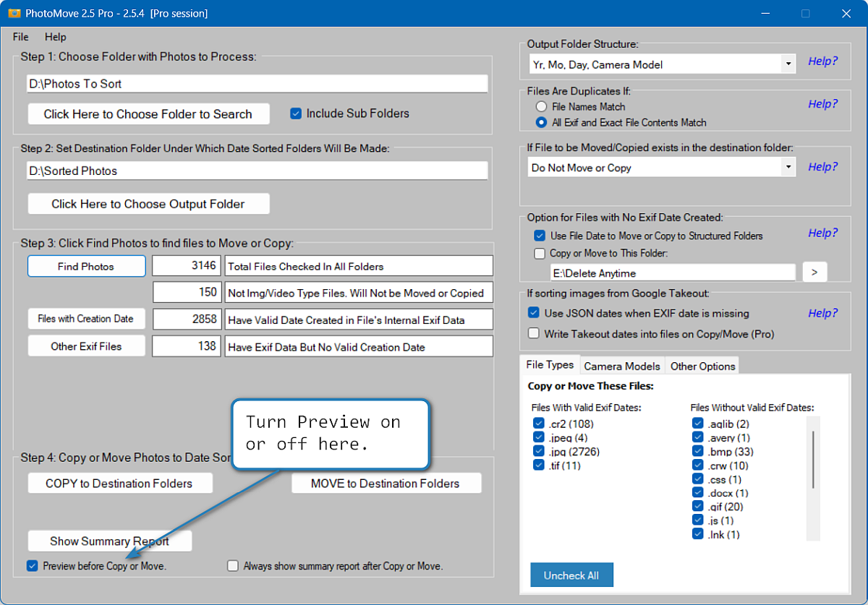
Task: Click MOVE to Destination Folders
Action: pyautogui.click(x=386, y=484)
